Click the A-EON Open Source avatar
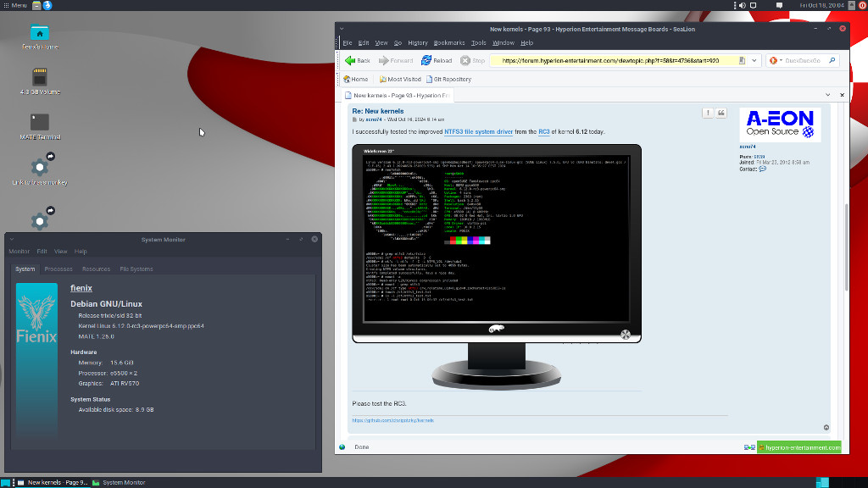Image resolution: width=868 pixels, height=488 pixels. click(780, 125)
